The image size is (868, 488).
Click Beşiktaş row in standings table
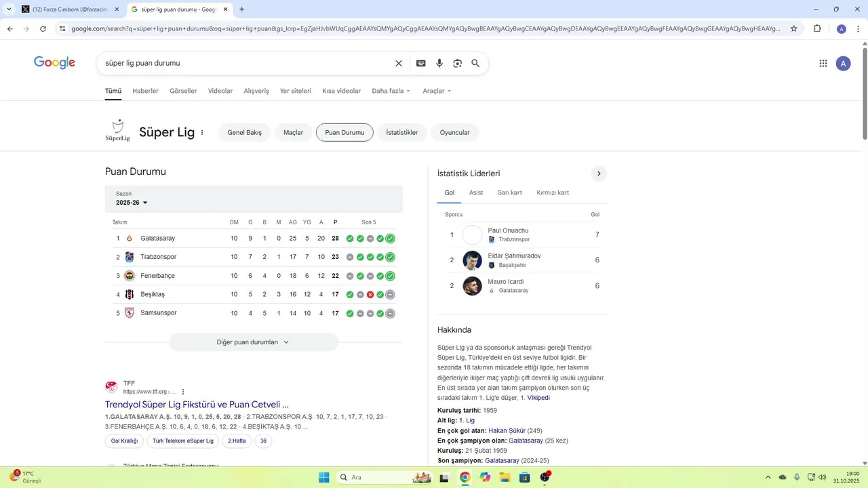click(x=254, y=294)
